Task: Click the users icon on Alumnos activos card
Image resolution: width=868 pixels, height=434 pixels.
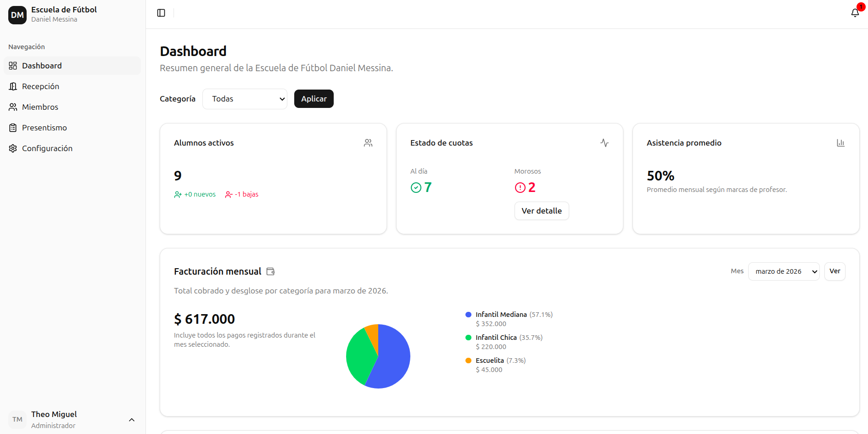Action: click(x=368, y=142)
